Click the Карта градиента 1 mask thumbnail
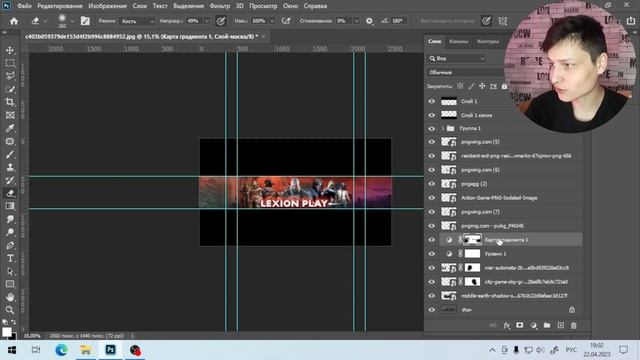Viewport: 640px width, 360px height. 472,240
